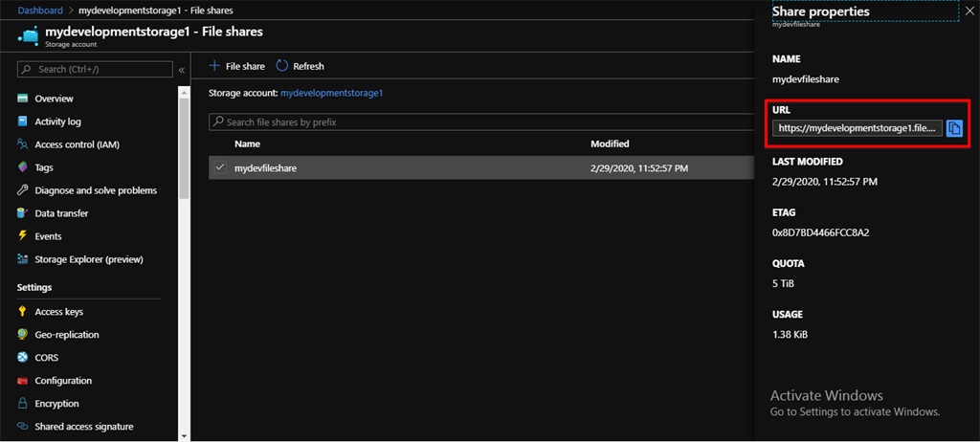The image size is (980, 442).
Task: Click the Access keys key icon
Action: 23,311
